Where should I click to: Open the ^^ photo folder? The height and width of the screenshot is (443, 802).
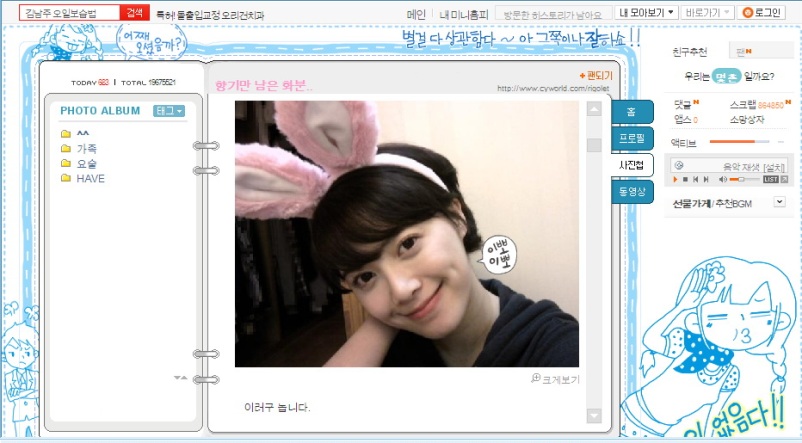[75, 134]
